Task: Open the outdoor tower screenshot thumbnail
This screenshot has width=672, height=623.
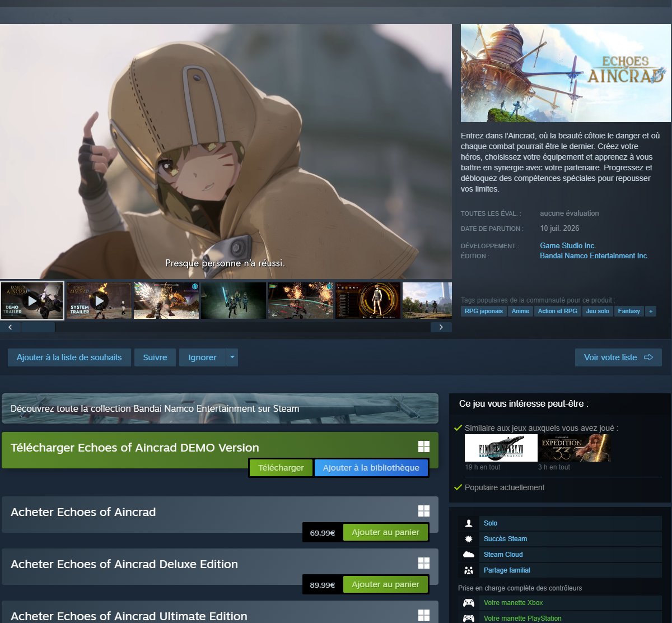Action: click(x=427, y=300)
